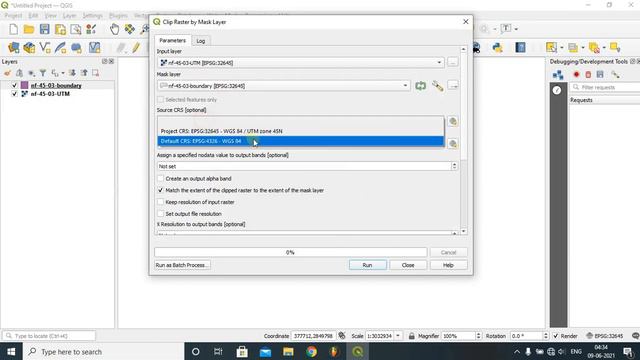This screenshot has height=360, width=640.
Task: Select the Pan Map hand tool
Action: pyautogui.click(x=114, y=29)
